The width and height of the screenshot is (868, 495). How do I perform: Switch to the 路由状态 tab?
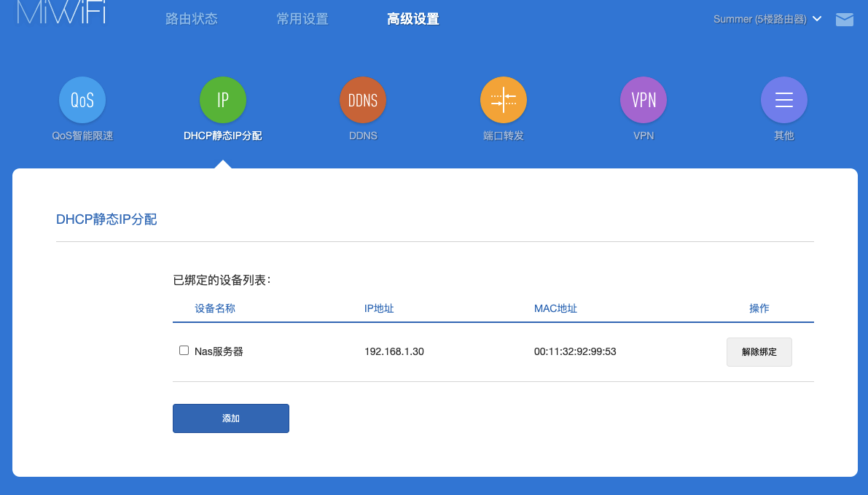click(x=192, y=19)
